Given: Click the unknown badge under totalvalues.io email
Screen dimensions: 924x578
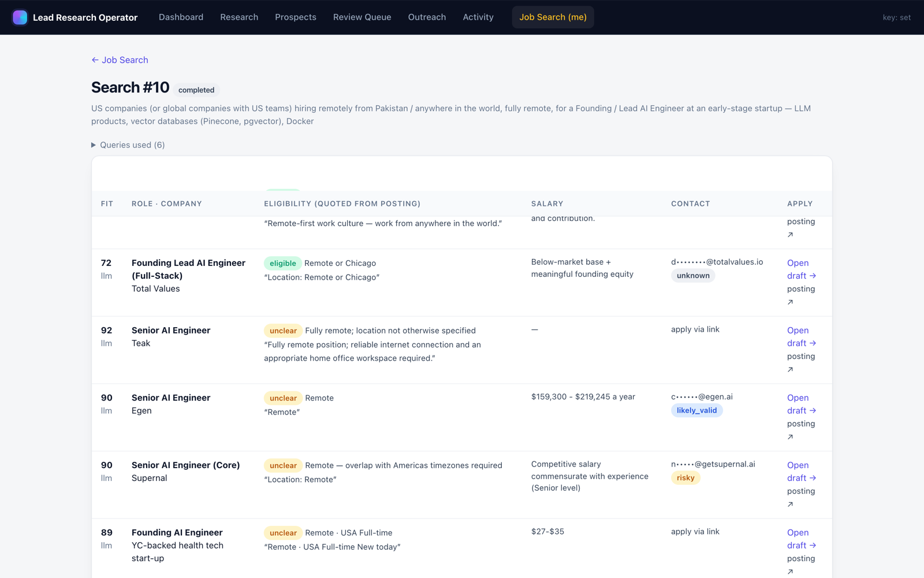Looking at the screenshot, I should (x=693, y=276).
